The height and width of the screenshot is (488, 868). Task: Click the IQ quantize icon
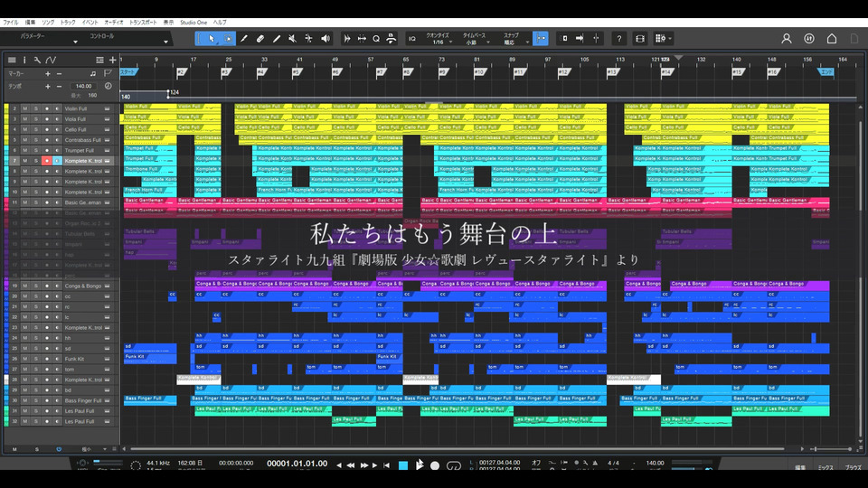click(x=412, y=39)
